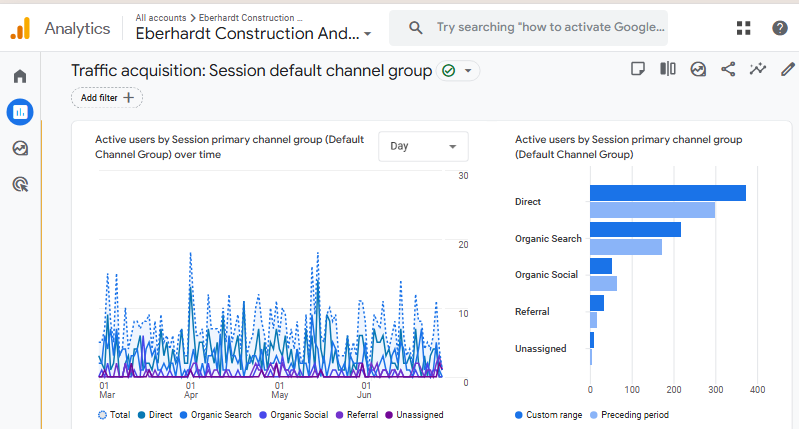
Task: Open the Home icon in sidebar
Action: [x=20, y=77]
